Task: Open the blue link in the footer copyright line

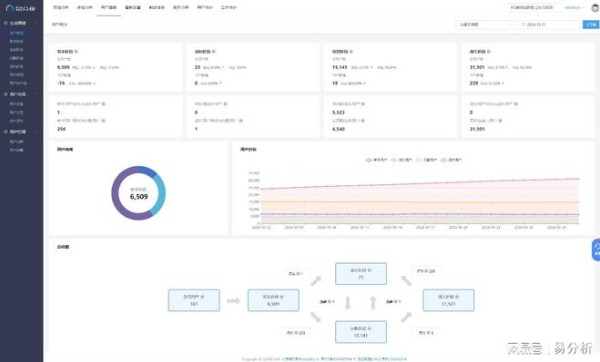Action: [300, 359]
